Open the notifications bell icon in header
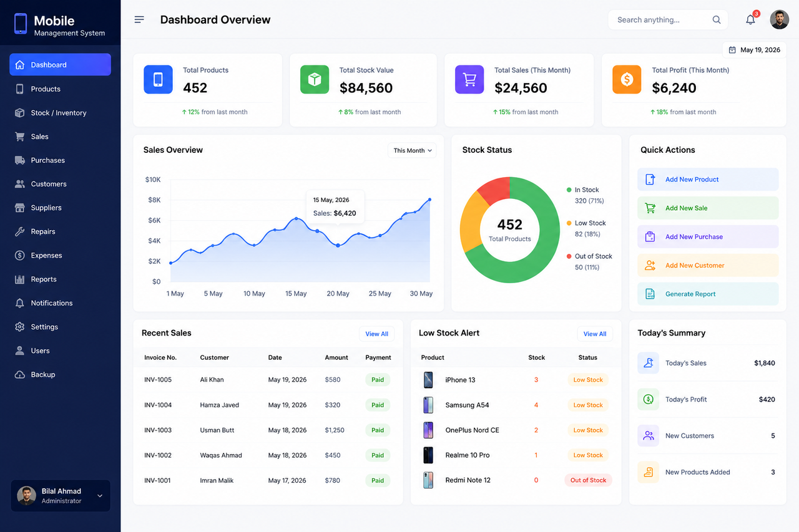The width and height of the screenshot is (799, 532). 750,19
